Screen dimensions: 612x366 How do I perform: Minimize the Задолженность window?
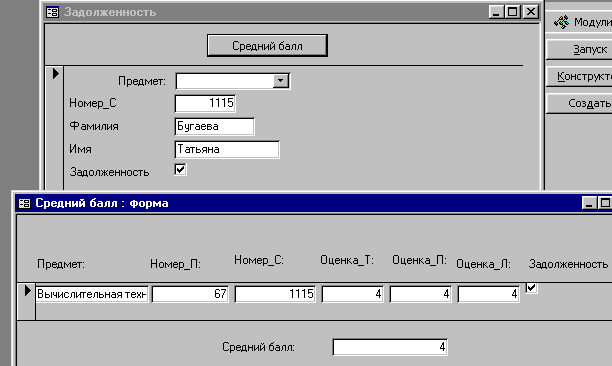[x=496, y=12]
